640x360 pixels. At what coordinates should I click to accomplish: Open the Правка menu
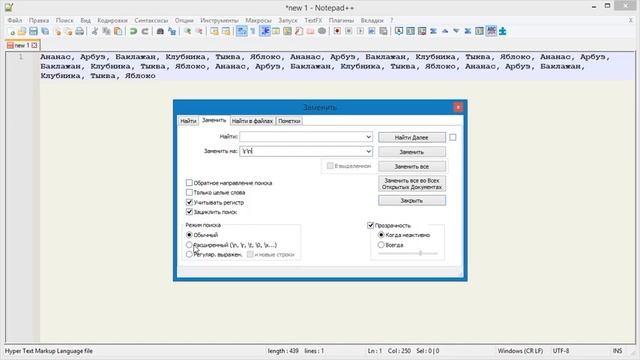coord(39,20)
